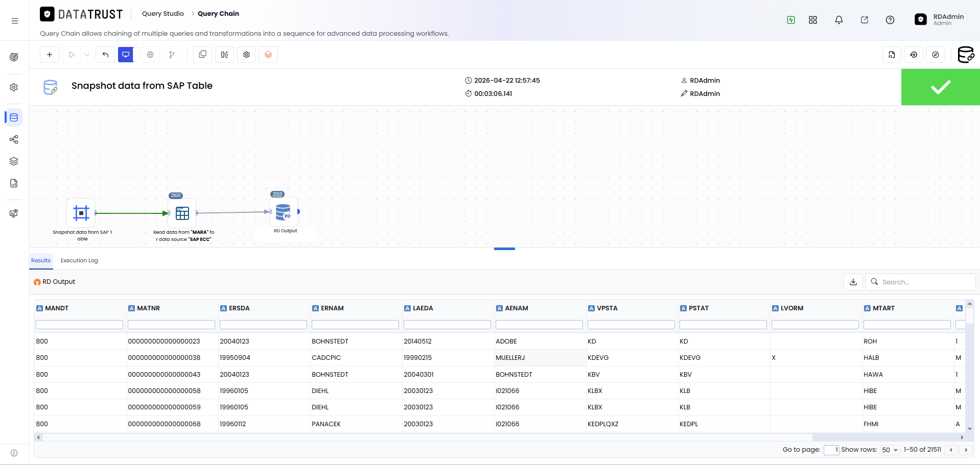Open the hamburger navigation menu
The width and height of the screenshot is (980, 465).
coord(14,21)
